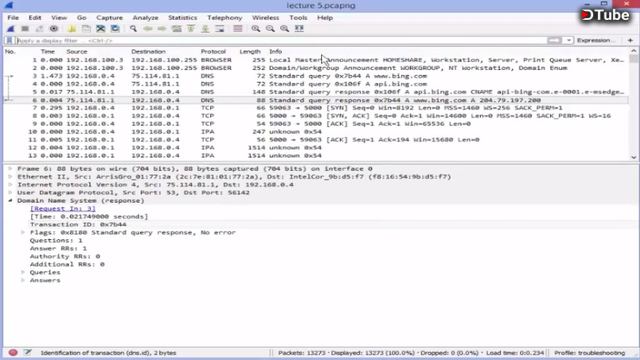This screenshot has height=360, width=640.
Task: Restart the current capture
Action: (39, 29)
